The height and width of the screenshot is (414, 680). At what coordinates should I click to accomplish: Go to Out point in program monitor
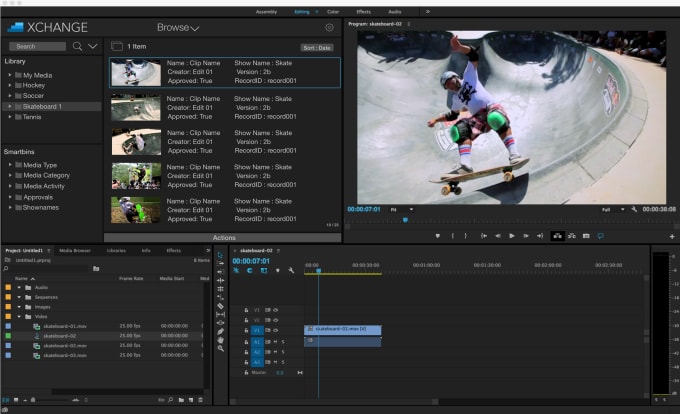click(539, 236)
